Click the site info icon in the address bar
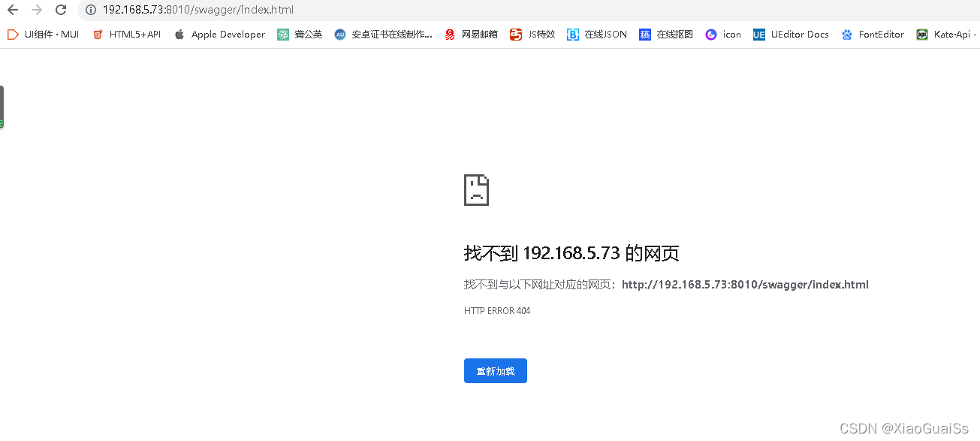Screen dimensions: 980x441 coord(90,11)
